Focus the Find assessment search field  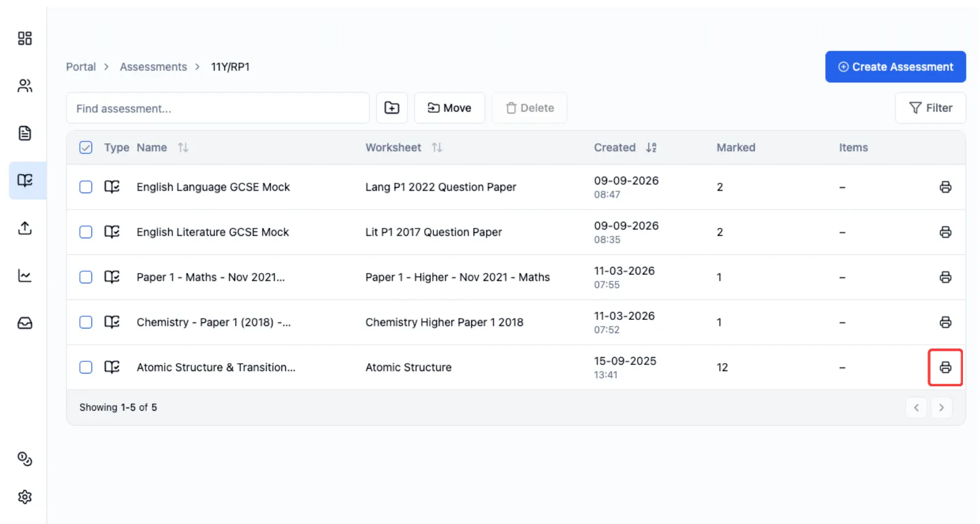(218, 108)
